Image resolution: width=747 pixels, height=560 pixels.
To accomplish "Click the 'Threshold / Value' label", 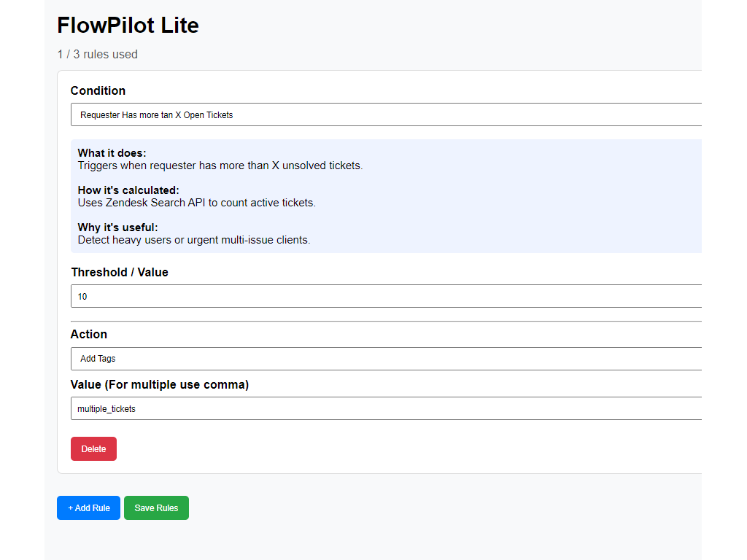I will (120, 272).
